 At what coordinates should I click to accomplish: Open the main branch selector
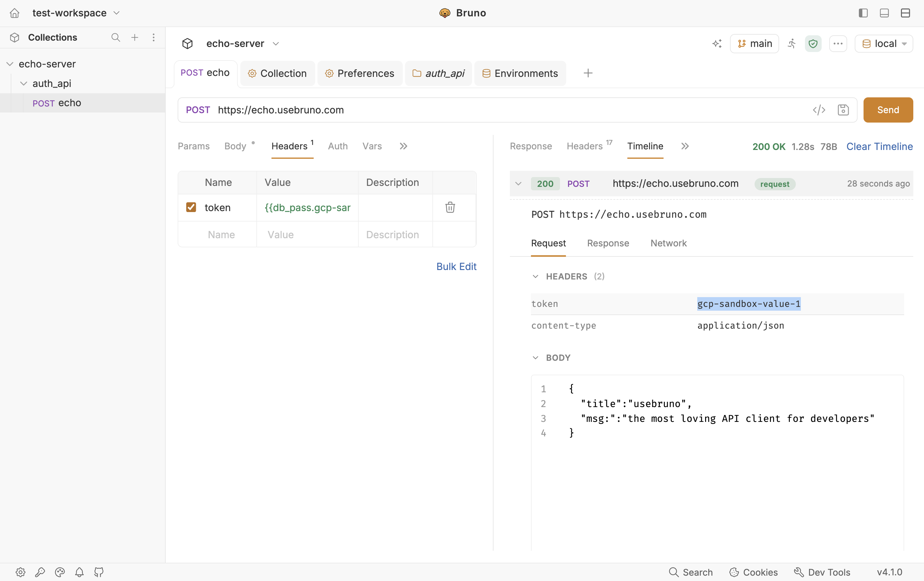pyautogui.click(x=754, y=44)
